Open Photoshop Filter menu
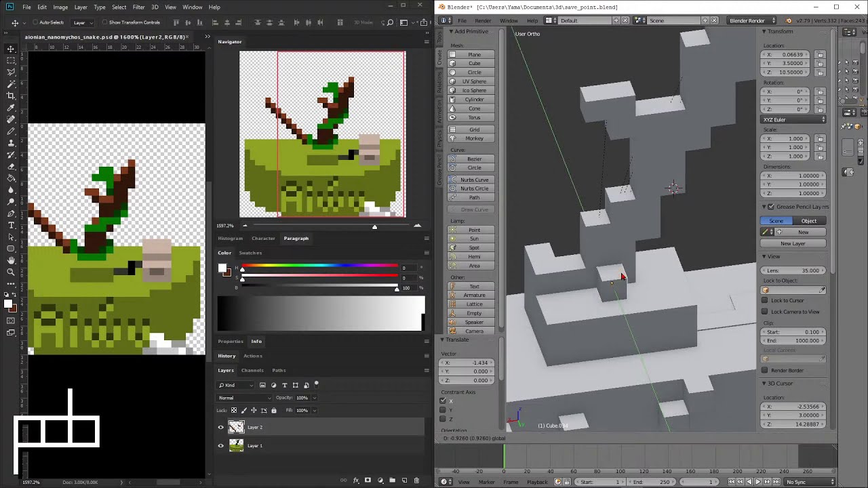This screenshot has height=488, width=868. click(x=138, y=7)
